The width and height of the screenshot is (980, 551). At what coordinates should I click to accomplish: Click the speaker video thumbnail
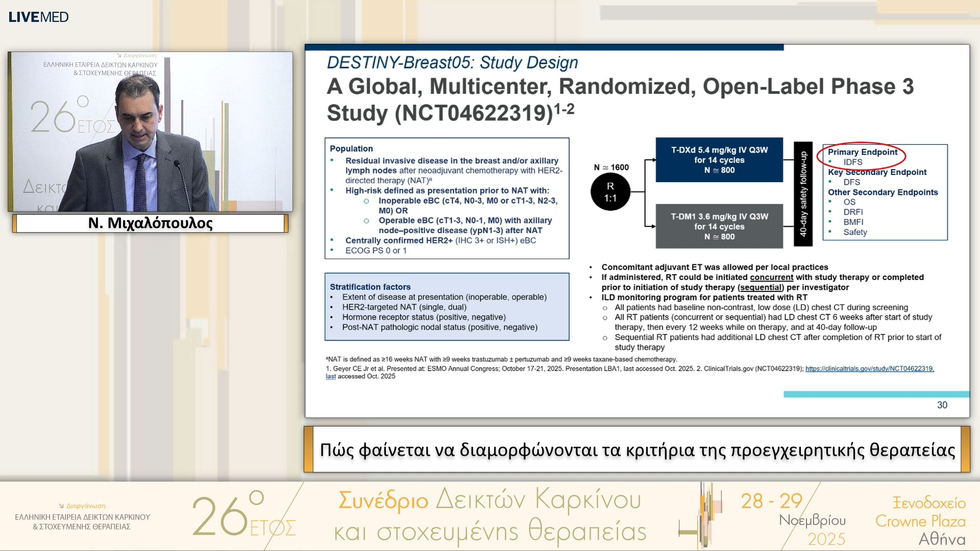tap(150, 132)
